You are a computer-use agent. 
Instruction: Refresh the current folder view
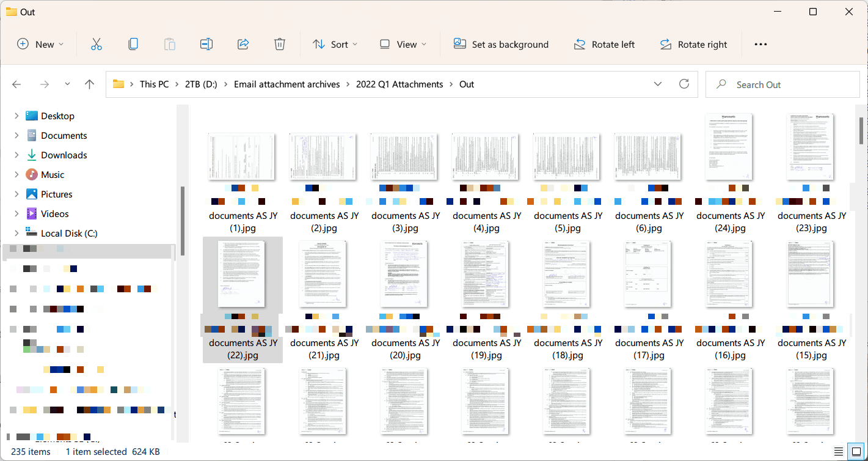[x=684, y=84]
